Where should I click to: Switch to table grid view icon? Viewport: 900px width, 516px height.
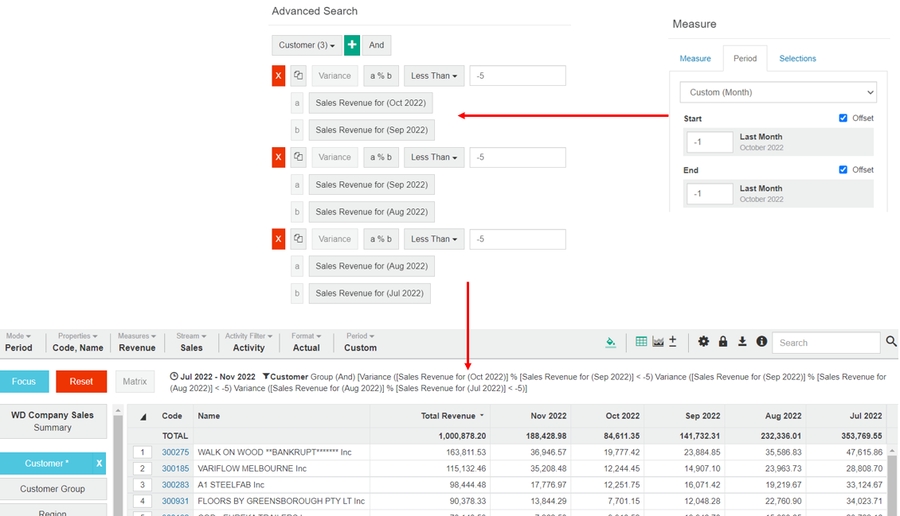coord(641,342)
